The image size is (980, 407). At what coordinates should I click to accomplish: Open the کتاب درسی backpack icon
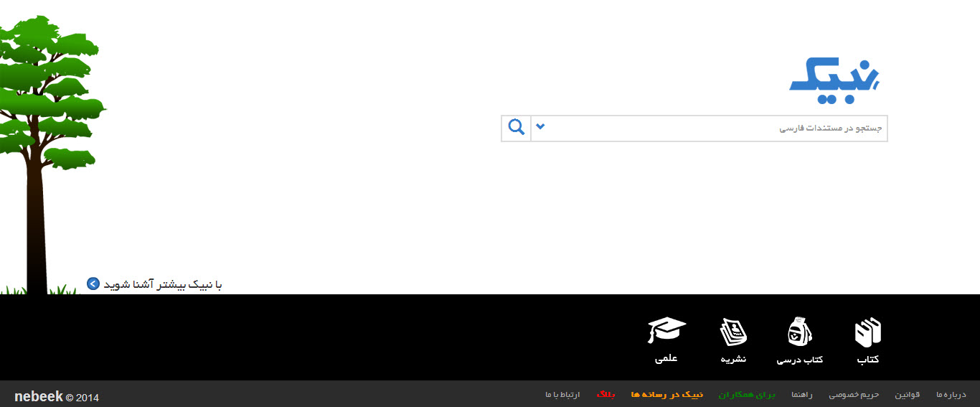pos(799,332)
